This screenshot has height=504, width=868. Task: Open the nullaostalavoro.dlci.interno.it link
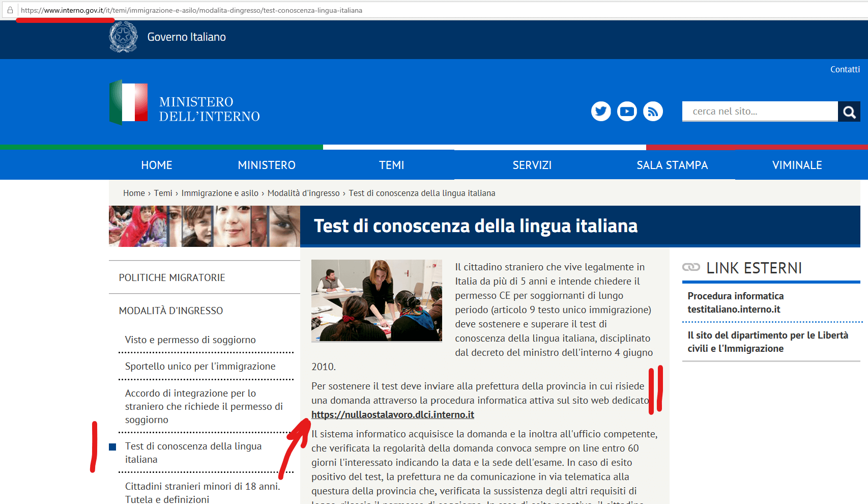392,414
